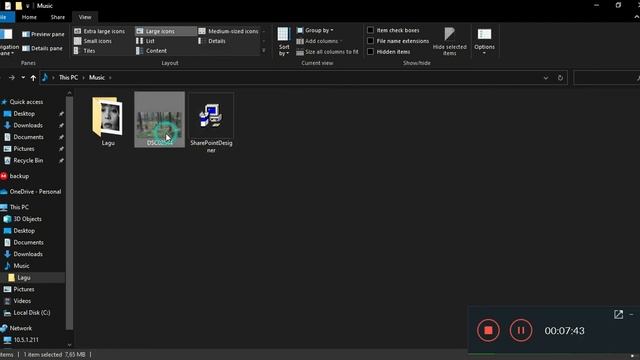Open the Lagu folder in file view

click(108, 121)
